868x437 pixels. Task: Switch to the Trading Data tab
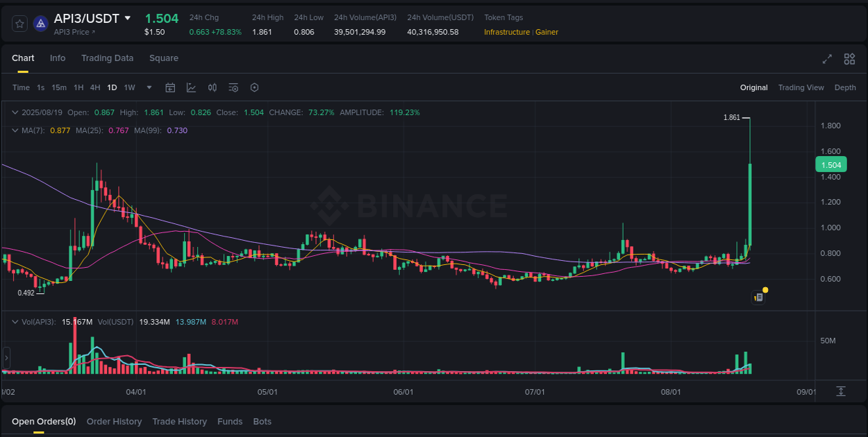click(x=107, y=58)
